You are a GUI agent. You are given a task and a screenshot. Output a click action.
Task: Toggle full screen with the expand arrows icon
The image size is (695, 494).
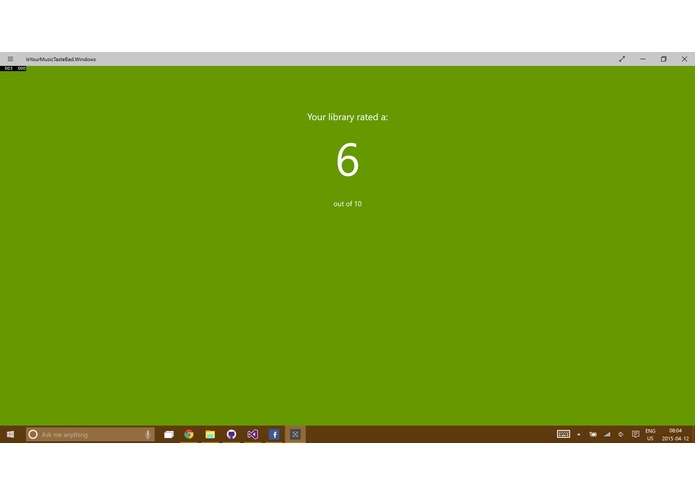point(622,59)
